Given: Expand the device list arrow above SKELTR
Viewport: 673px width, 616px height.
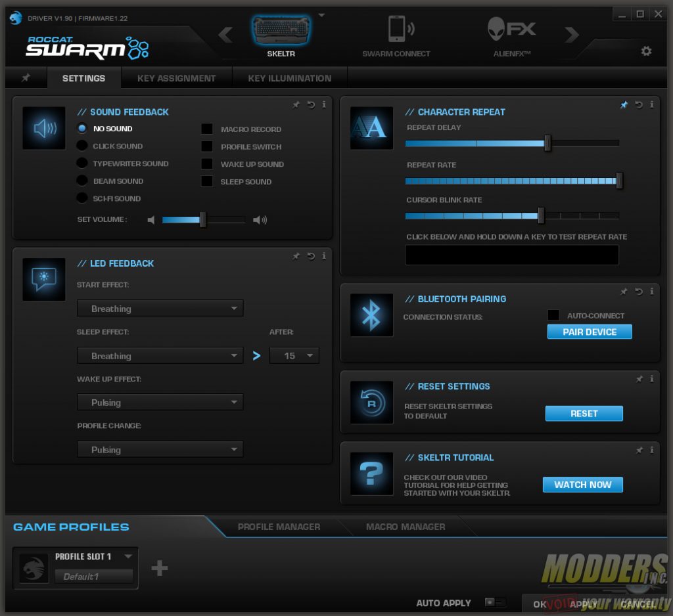Looking at the screenshot, I should 321,15.
